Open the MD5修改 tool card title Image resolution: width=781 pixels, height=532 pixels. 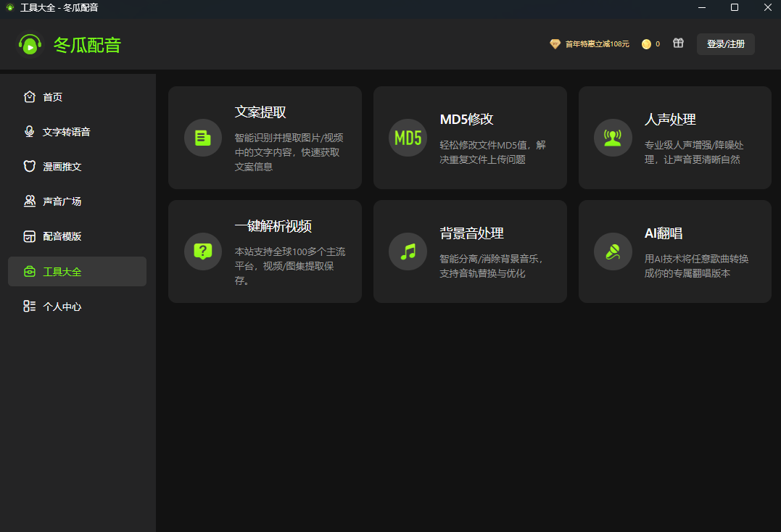point(466,120)
